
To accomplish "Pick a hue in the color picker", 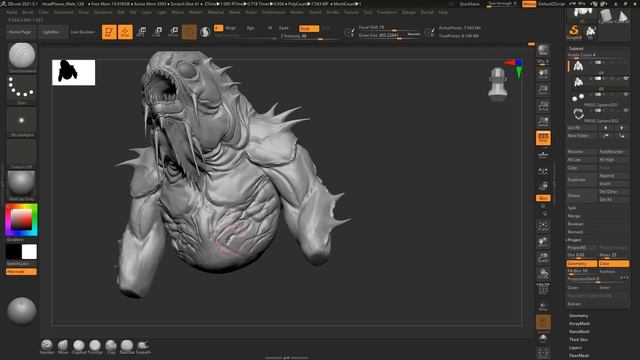I will pos(21,220).
